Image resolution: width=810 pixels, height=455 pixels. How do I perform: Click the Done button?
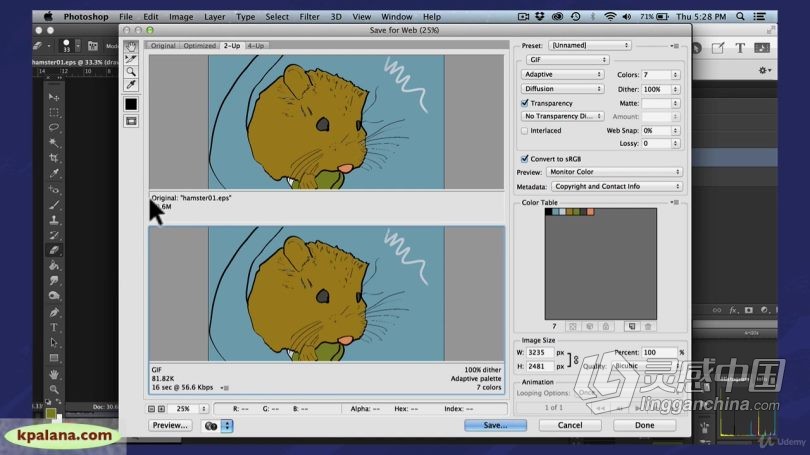point(644,425)
